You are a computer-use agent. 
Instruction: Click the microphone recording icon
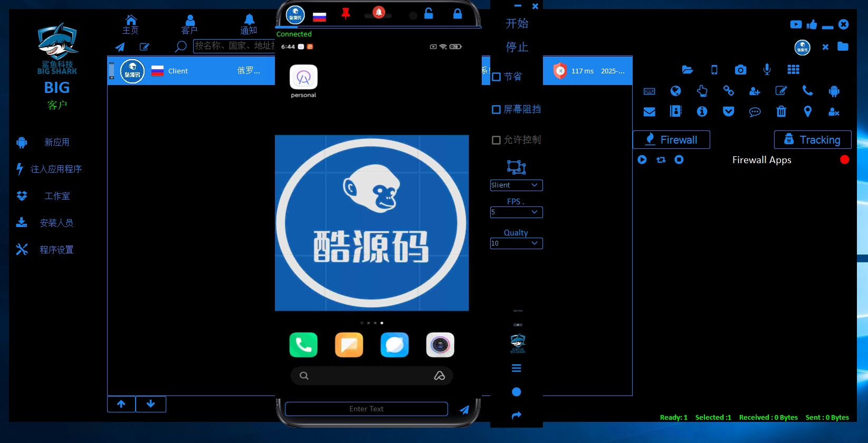pyautogui.click(x=767, y=69)
